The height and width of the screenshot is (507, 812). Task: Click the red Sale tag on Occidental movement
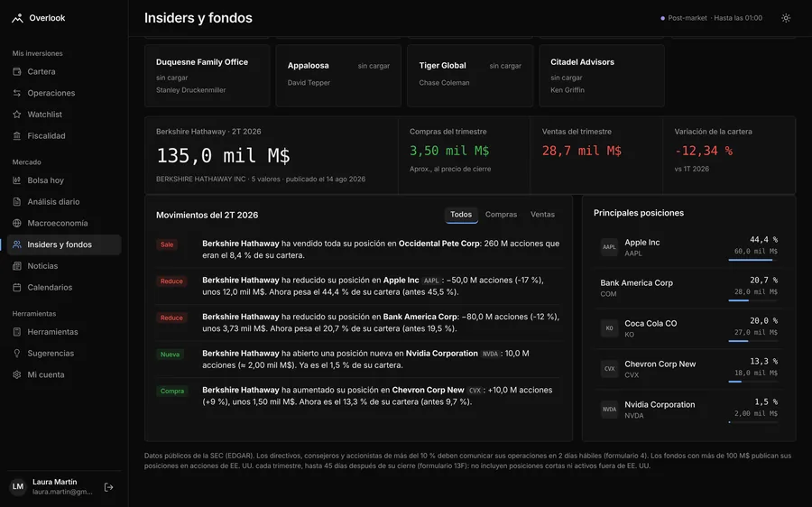coord(167,244)
